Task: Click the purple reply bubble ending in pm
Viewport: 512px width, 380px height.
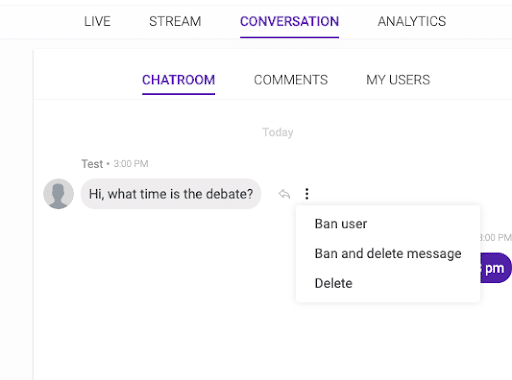Action: pyautogui.click(x=496, y=268)
